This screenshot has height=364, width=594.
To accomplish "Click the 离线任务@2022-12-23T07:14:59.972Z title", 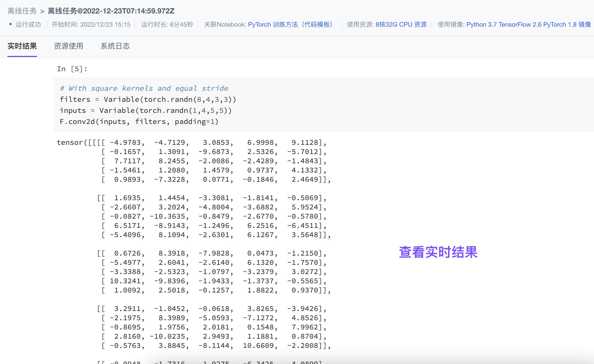I will pos(111,11).
